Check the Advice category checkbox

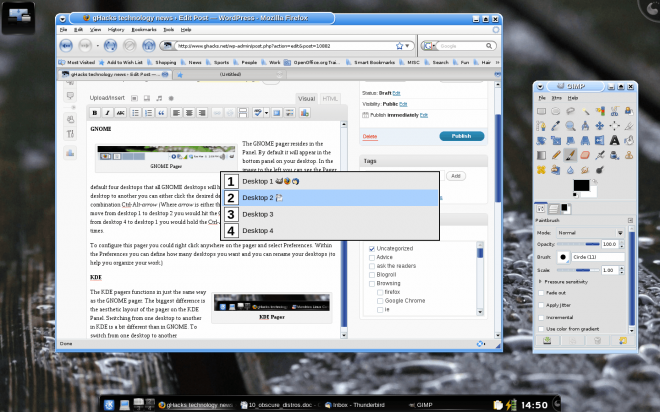(373, 259)
